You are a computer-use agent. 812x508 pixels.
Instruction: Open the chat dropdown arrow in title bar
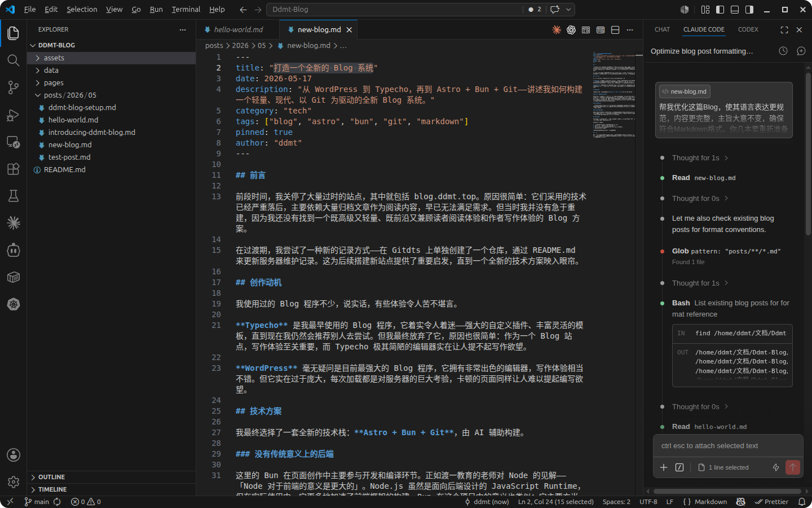click(x=568, y=10)
